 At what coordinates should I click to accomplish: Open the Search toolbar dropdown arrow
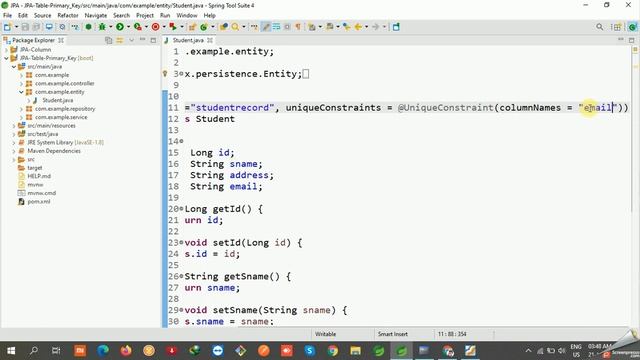pyautogui.click(x=244, y=27)
